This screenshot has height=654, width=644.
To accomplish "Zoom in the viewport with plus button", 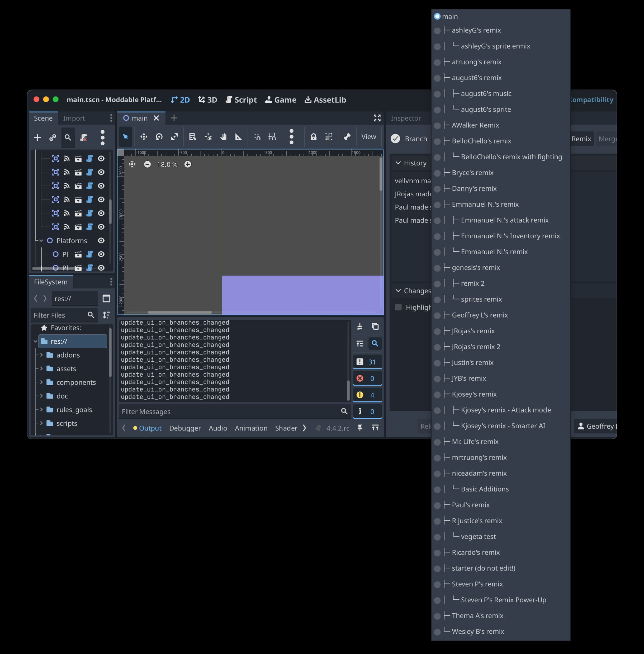I will [188, 164].
